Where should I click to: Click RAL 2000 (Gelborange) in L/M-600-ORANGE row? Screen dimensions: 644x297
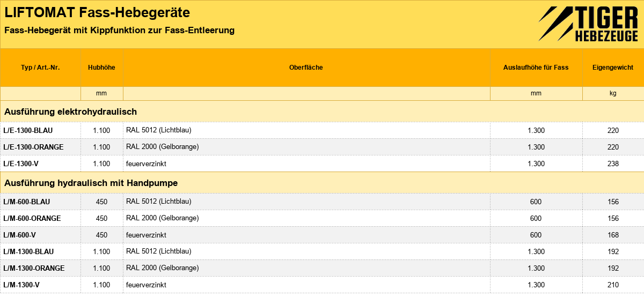click(x=163, y=218)
